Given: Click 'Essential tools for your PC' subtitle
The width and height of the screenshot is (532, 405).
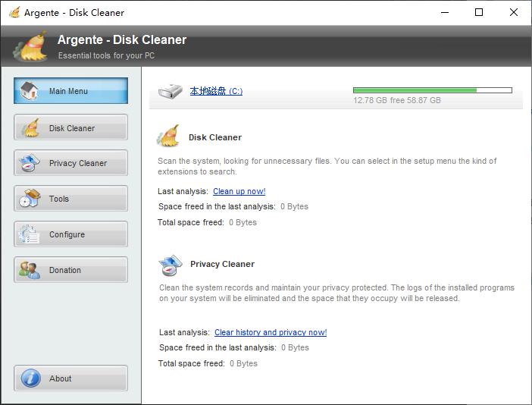Looking at the screenshot, I should tap(106, 55).
